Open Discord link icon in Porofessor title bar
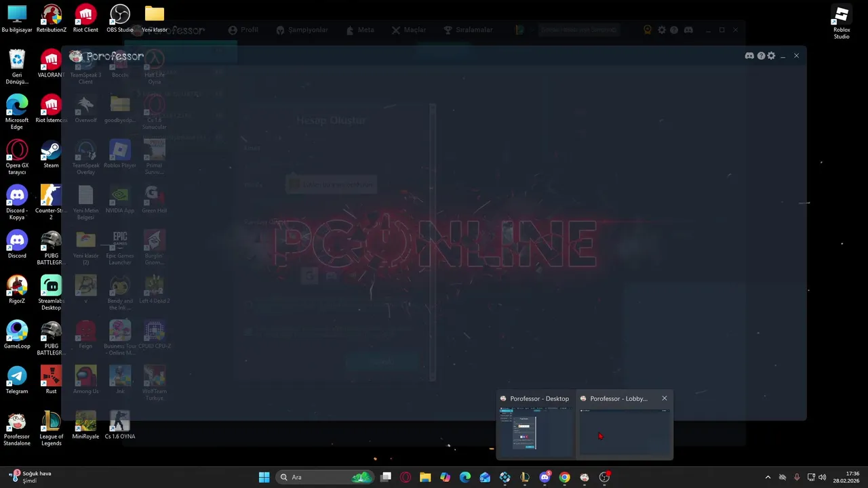Screen dimensions: 868x488 749,56
